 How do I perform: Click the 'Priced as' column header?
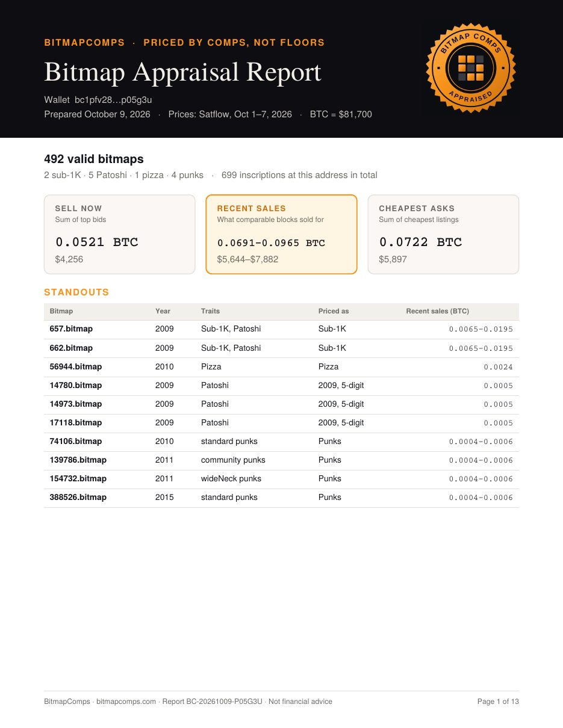[334, 311]
